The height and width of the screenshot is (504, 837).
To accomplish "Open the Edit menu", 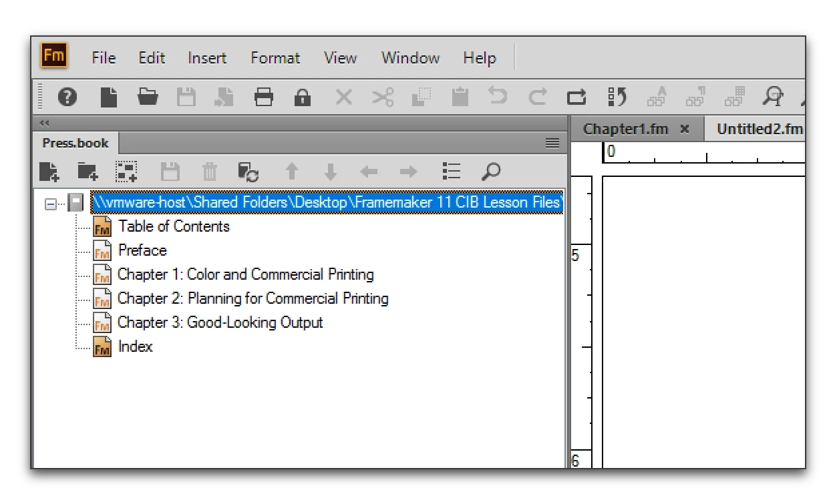I will pyautogui.click(x=152, y=57).
